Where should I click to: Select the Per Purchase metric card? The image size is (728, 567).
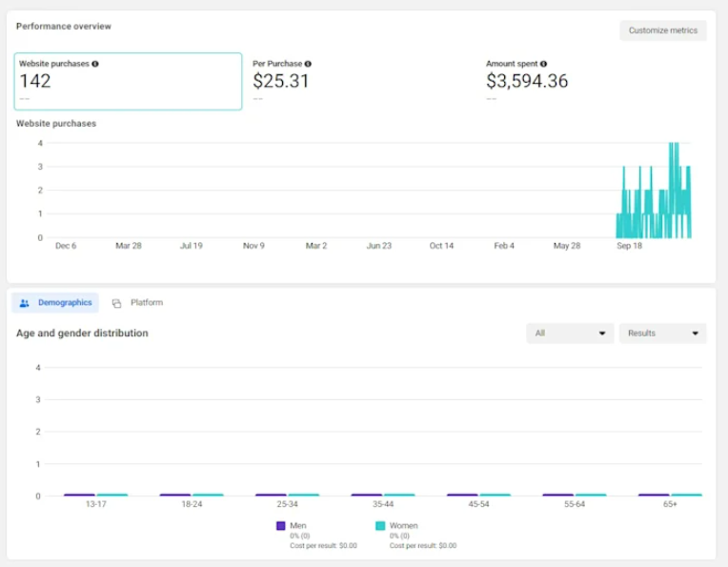[x=357, y=81]
